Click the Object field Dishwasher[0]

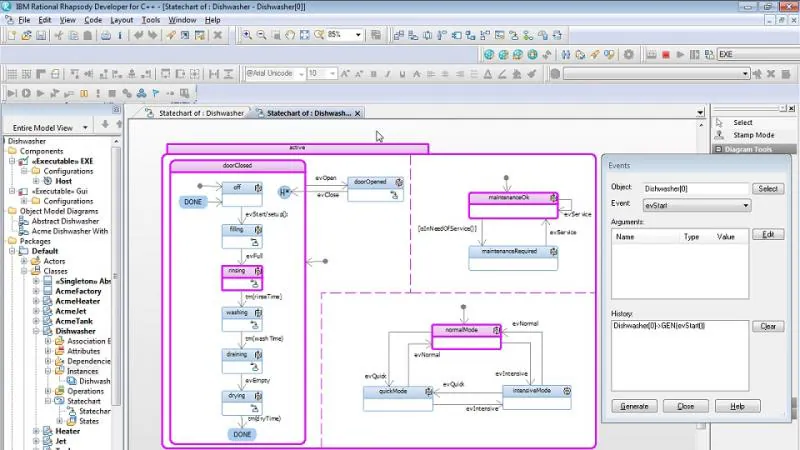point(696,189)
